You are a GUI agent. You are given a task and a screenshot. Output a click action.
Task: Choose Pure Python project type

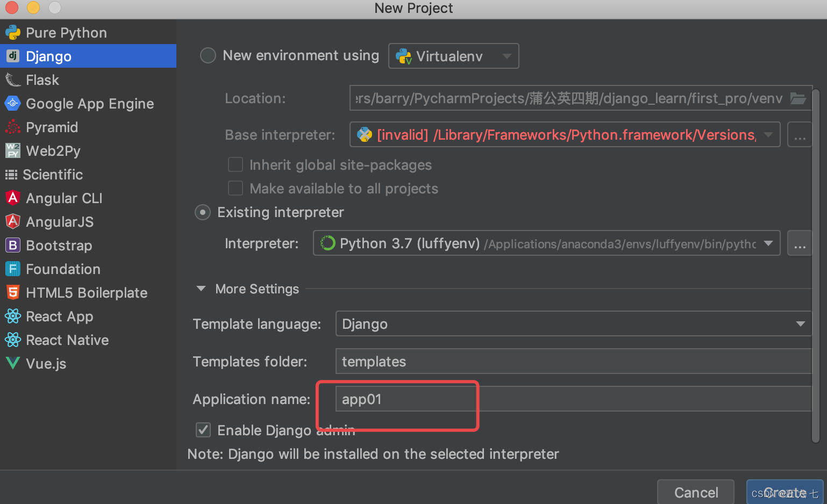click(x=88, y=33)
